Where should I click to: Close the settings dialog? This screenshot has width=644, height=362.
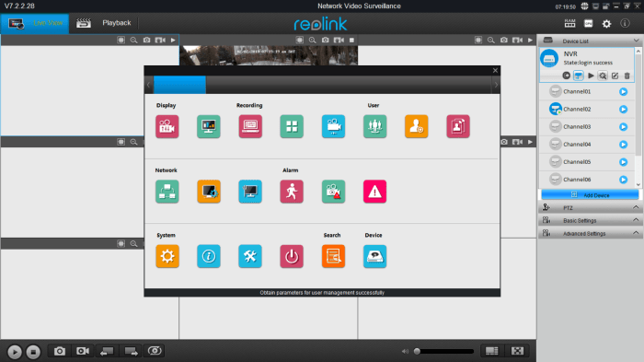(x=495, y=70)
